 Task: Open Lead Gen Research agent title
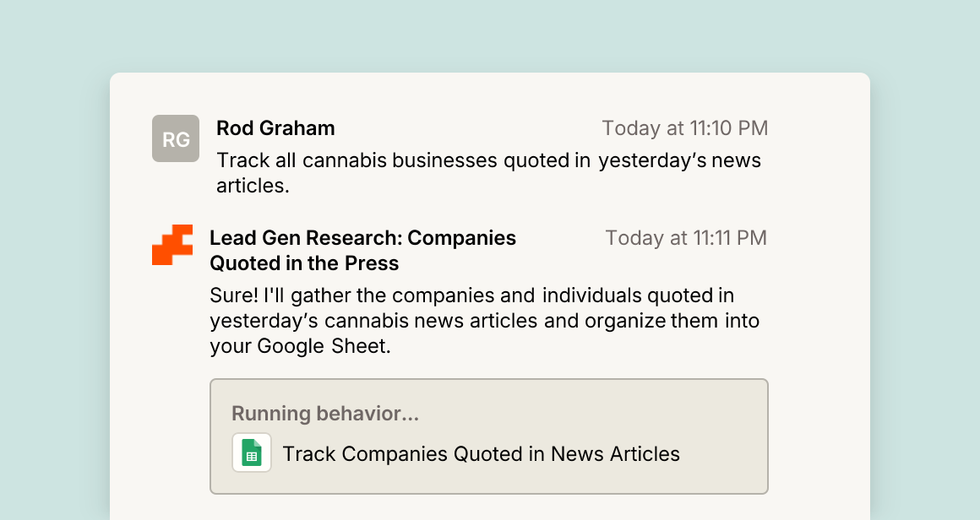(x=363, y=251)
